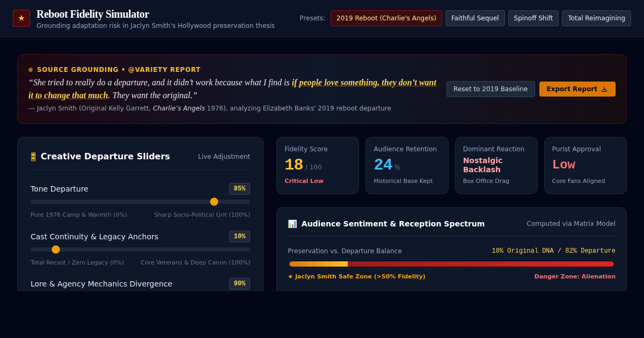Click the 18% Original DNA / 82% Departure readout
Viewport: 644px width, 338px height.
pos(553,251)
